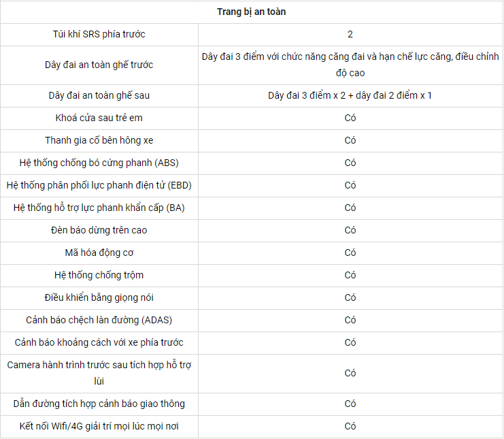Click the "Đèn báo dừng trên cao" cell
This screenshot has height=439, width=504.
99,230
